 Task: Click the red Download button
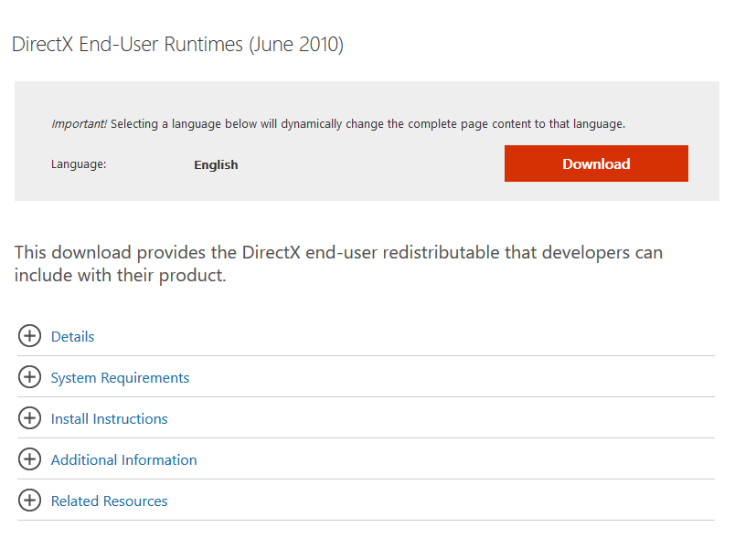[x=596, y=163]
